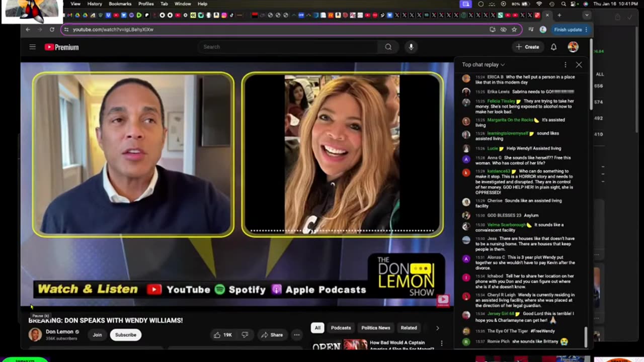Close the chat replay panel
Image resolution: width=644 pixels, height=362 pixels.
[579, 64]
